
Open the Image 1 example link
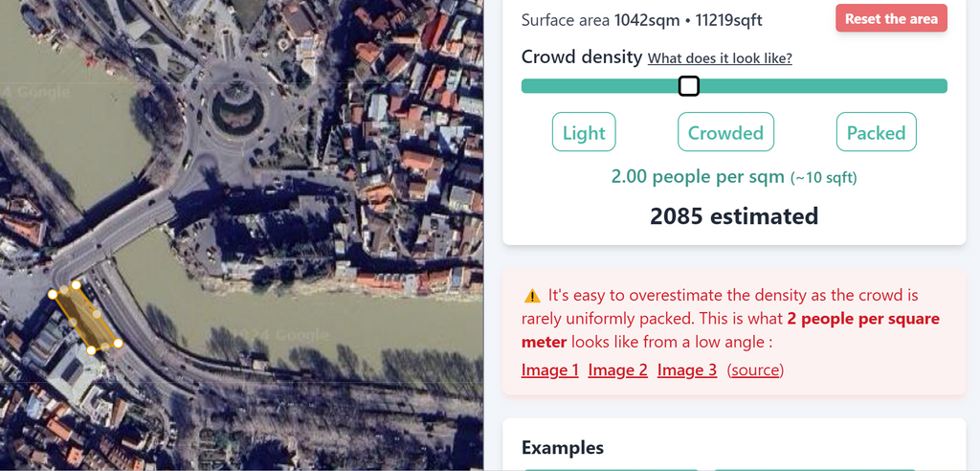click(549, 370)
